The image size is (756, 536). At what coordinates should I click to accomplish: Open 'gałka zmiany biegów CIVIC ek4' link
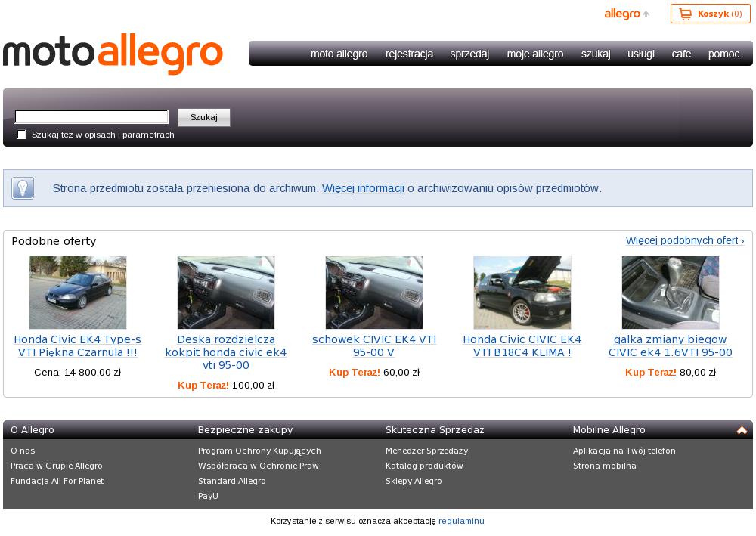pyautogui.click(x=671, y=346)
